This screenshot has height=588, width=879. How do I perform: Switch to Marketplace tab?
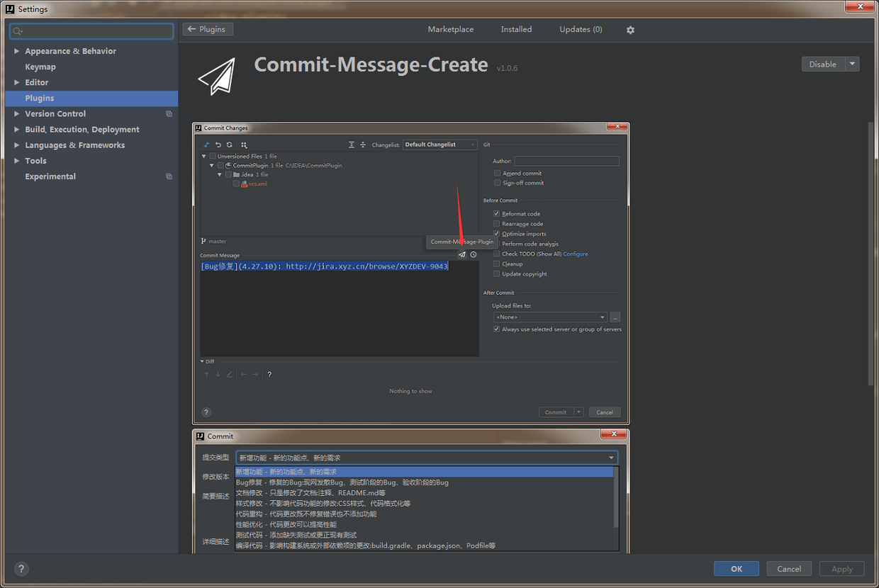coord(451,29)
